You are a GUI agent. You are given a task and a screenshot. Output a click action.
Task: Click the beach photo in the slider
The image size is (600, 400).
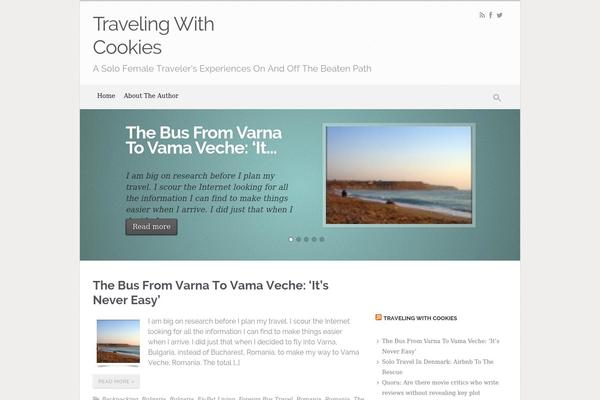tap(399, 175)
